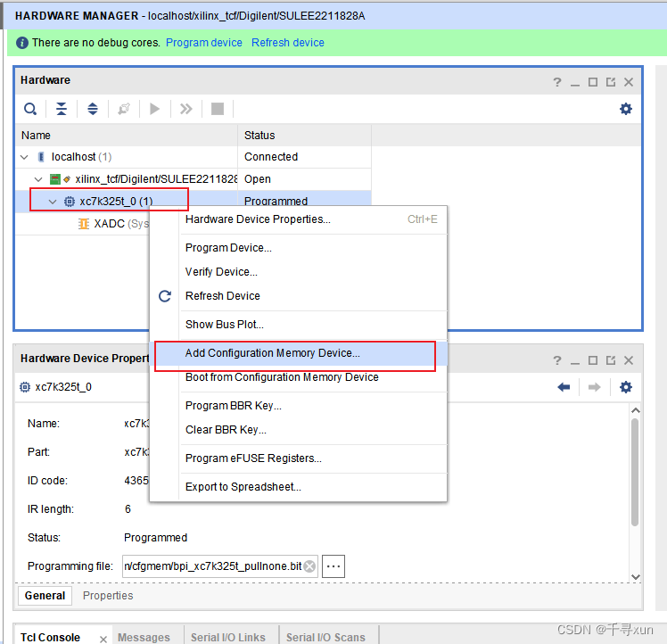Go back in Hardware Device Properties
Image resolution: width=667 pixels, height=644 pixels.
click(564, 387)
